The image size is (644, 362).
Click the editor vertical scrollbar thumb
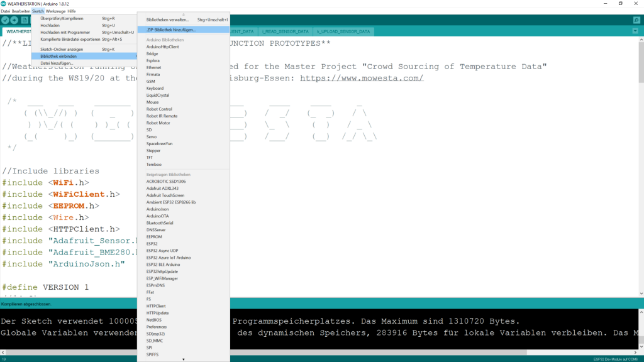pos(641,62)
